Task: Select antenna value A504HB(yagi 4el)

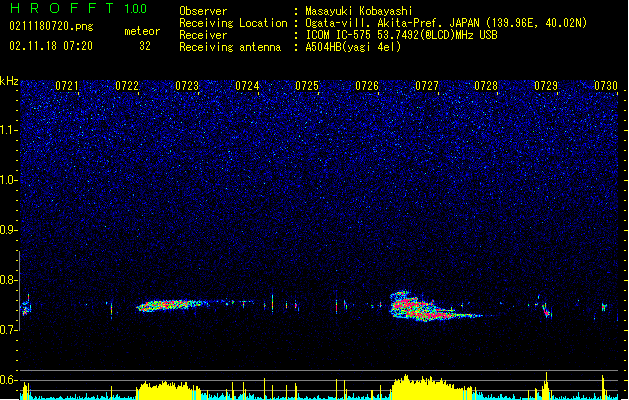Action: (x=353, y=47)
